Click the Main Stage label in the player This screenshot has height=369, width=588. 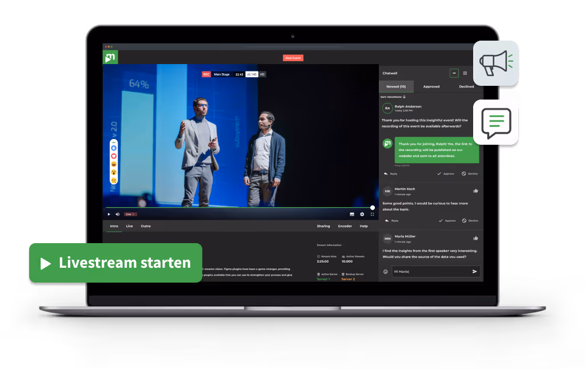(x=222, y=74)
